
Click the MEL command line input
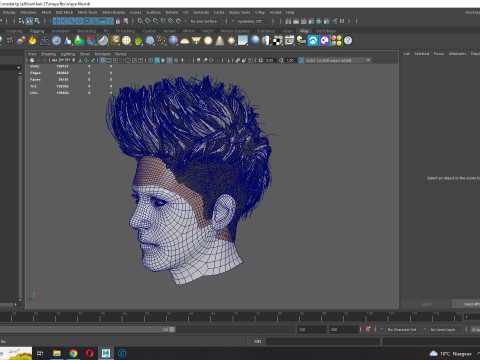[x=323, y=341]
